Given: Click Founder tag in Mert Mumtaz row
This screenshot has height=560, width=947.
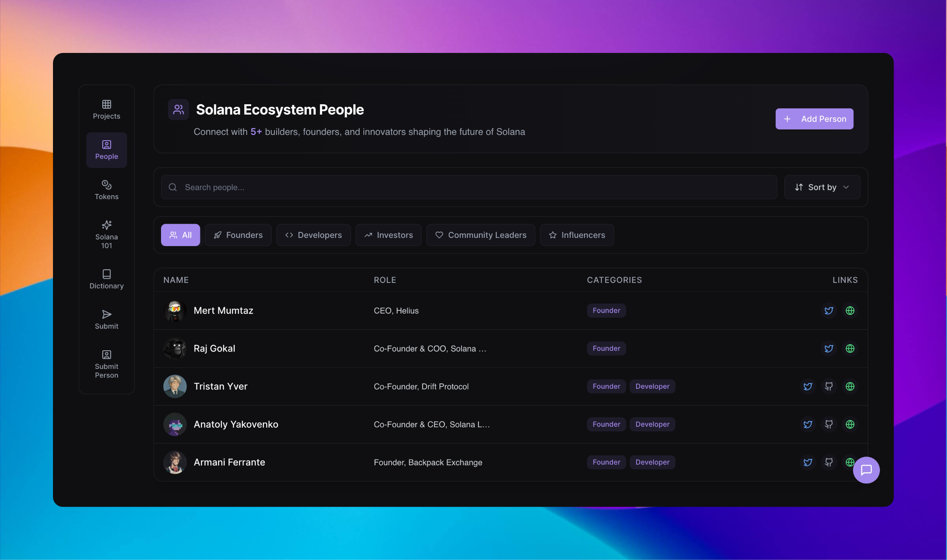Looking at the screenshot, I should coord(606,311).
